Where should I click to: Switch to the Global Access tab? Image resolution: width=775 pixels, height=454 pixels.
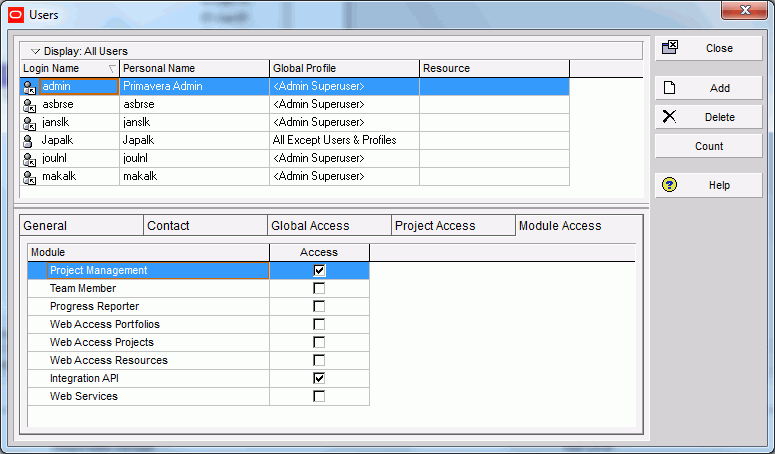(x=329, y=225)
